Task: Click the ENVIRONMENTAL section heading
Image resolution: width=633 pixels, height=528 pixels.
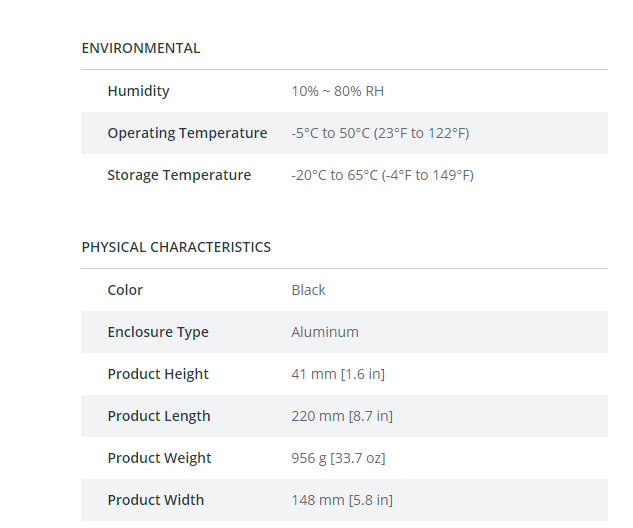Action: [x=140, y=48]
